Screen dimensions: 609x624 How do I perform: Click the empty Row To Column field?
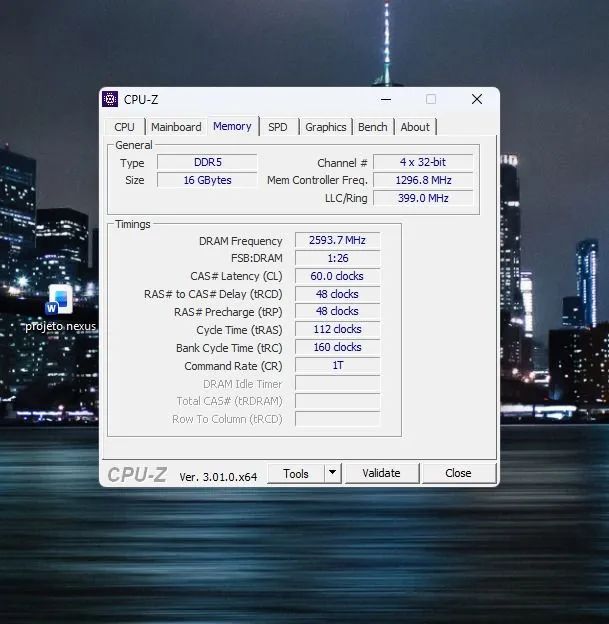pos(338,419)
